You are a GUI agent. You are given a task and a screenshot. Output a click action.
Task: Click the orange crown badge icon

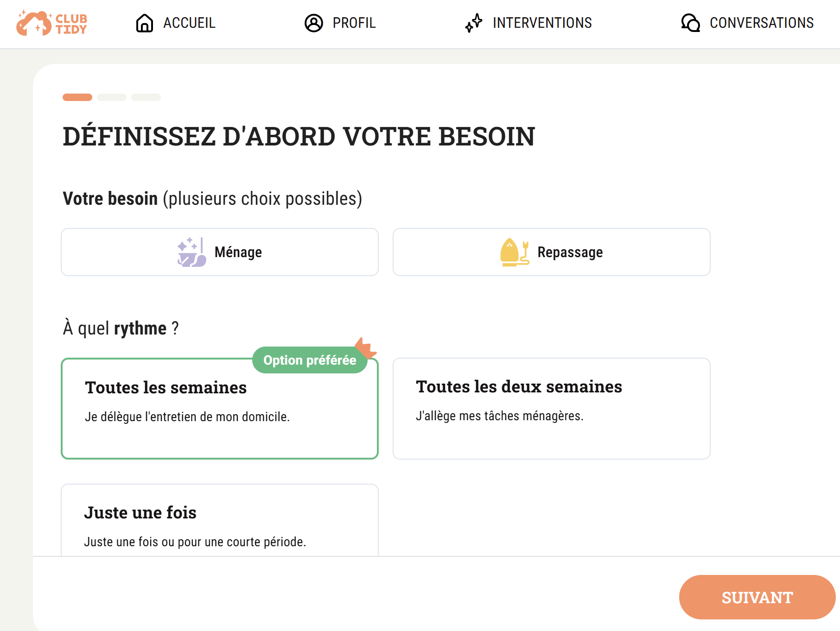coord(366,347)
